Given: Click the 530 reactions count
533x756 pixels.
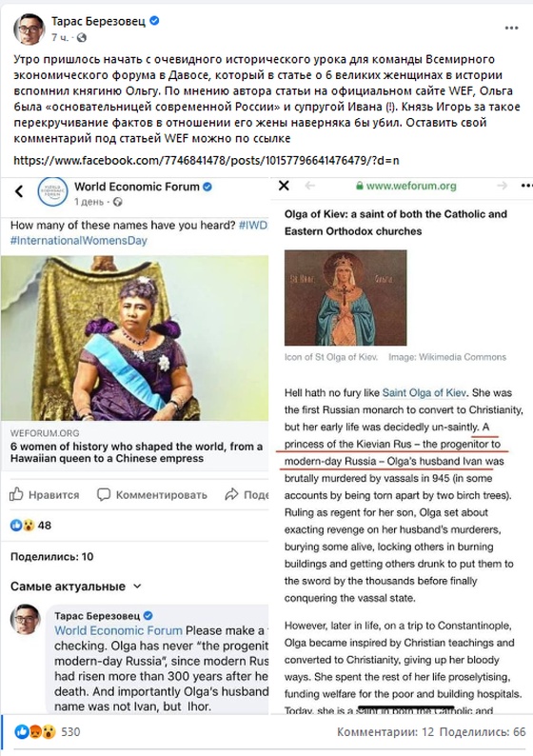Looking at the screenshot, I should tap(70, 732).
